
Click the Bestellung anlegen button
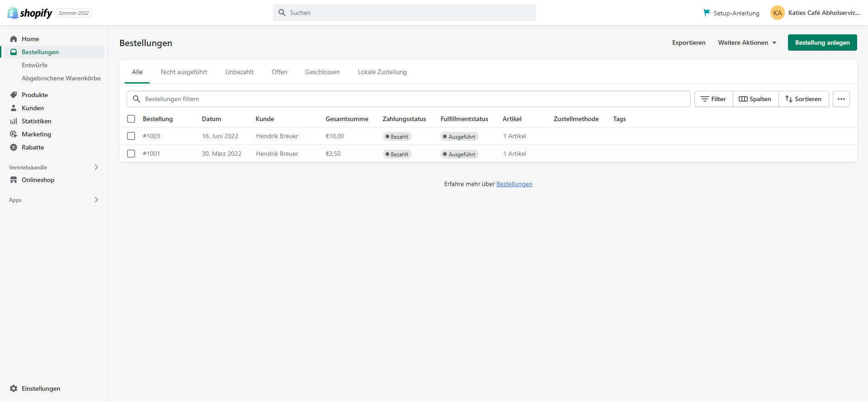tap(822, 42)
